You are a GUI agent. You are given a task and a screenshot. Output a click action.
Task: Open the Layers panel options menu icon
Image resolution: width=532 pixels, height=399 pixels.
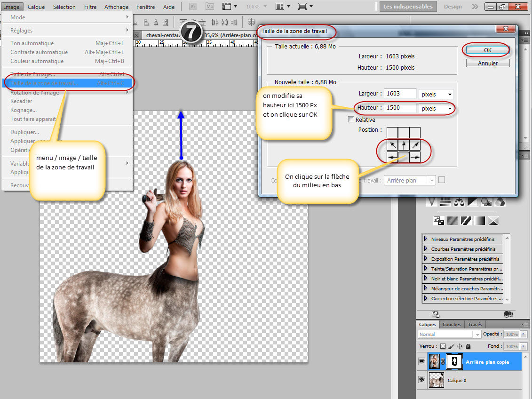pos(524,324)
